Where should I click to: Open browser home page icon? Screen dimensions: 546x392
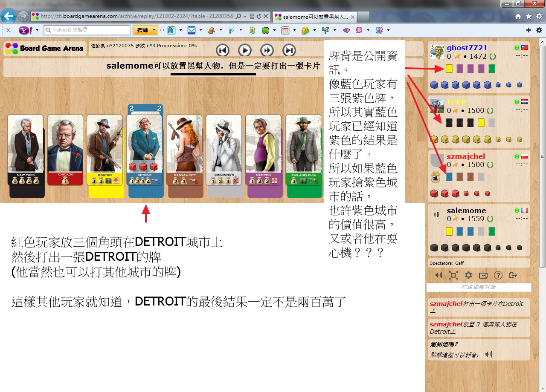coord(518,16)
